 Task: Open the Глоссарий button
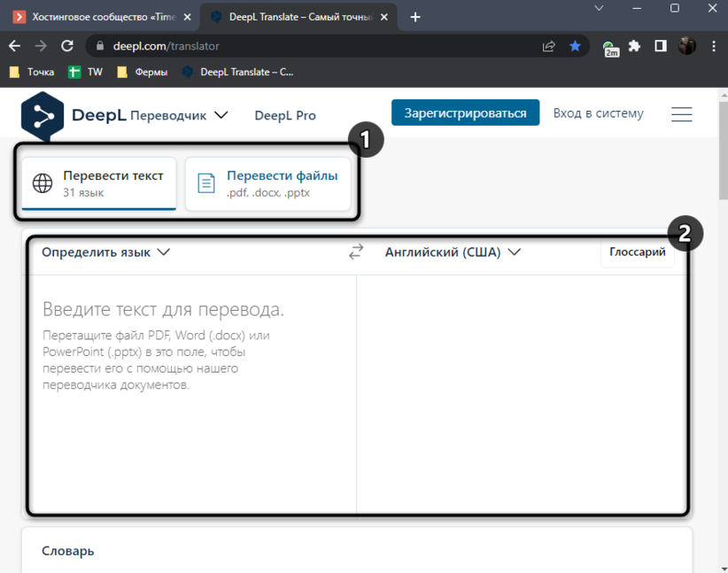point(638,252)
